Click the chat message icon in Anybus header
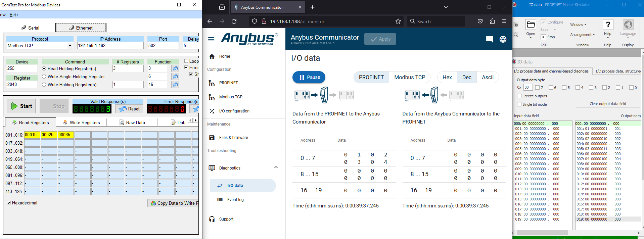The height and width of the screenshot is (239, 644). click(x=489, y=39)
